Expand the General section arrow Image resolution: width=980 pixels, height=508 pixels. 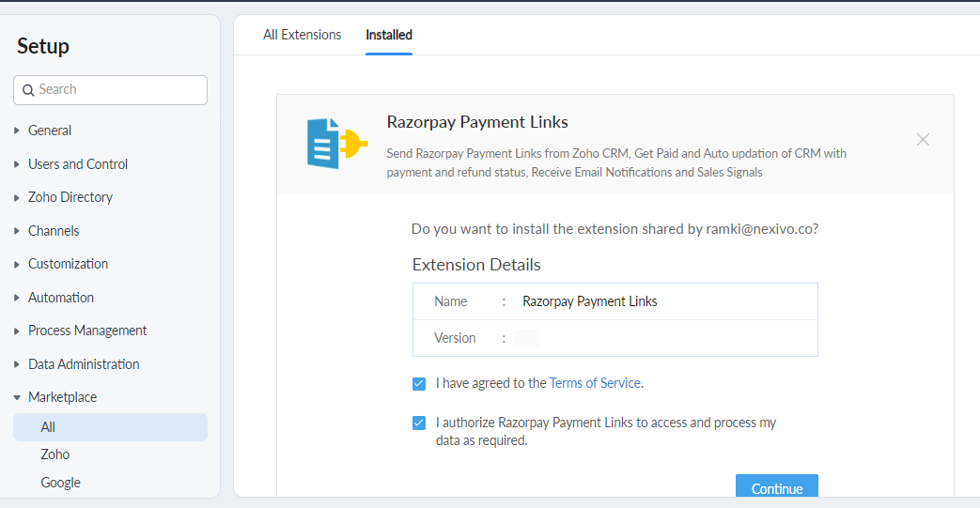point(17,131)
